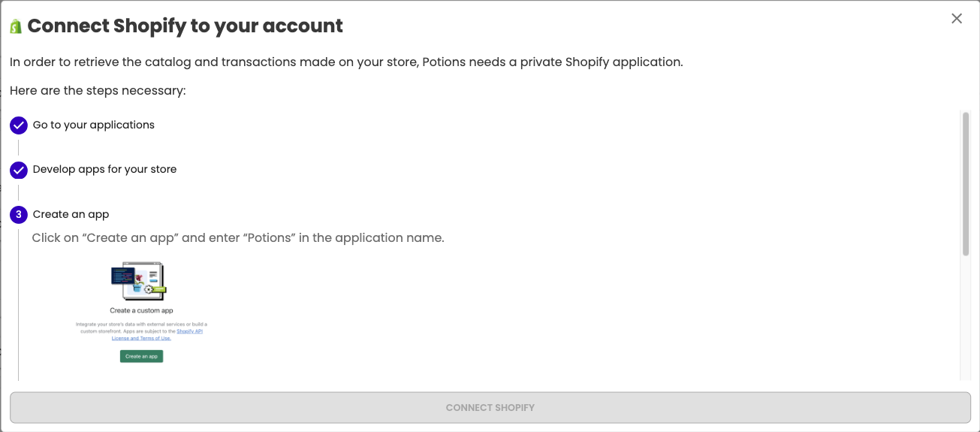Select the step 3 numbered circle
Image resolution: width=980 pixels, height=432 pixels.
pos(19,215)
